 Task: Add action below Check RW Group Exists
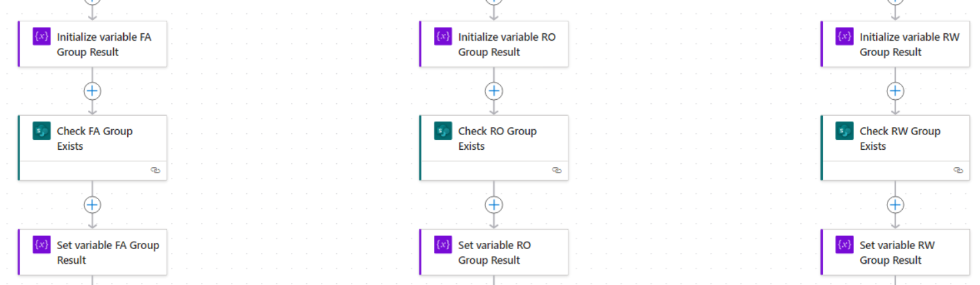coord(895,204)
